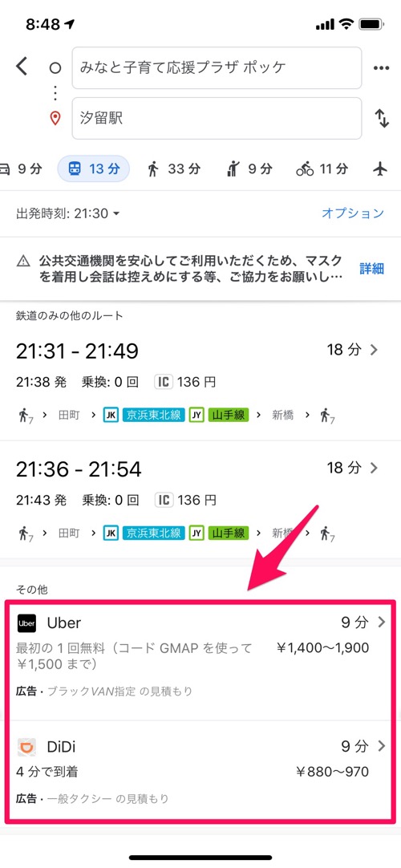This screenshot has height=868, width=401.
Task: Choose the bicycle mode icon 11 分
Action: [322, 168]
